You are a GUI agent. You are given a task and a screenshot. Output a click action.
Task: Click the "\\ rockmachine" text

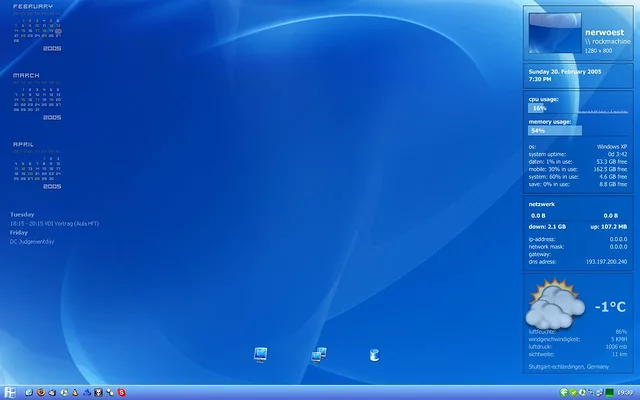click(608, 42)
